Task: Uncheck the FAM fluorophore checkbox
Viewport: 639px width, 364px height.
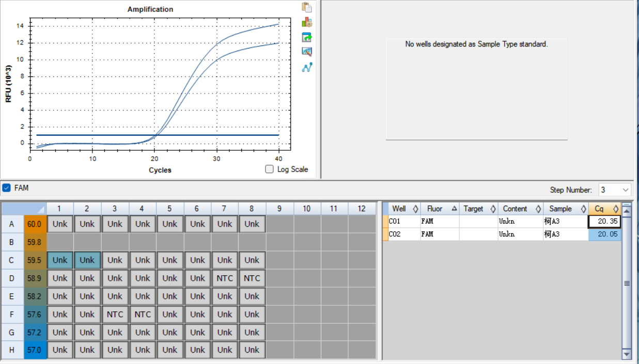Action: point(6,188)
